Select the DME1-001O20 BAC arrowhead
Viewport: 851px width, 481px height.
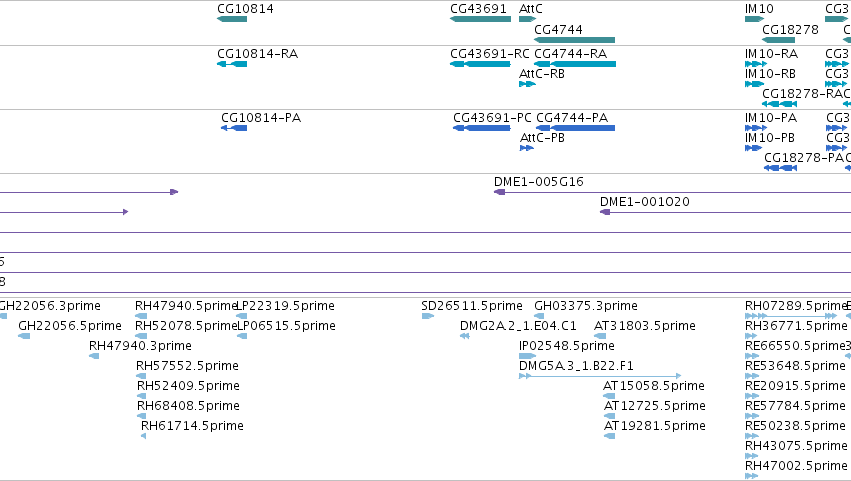605,212
